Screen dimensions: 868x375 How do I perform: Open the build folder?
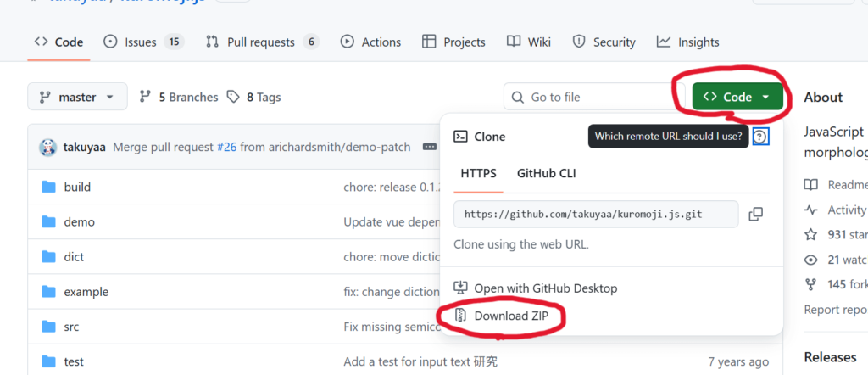click(x=77, y=187)
